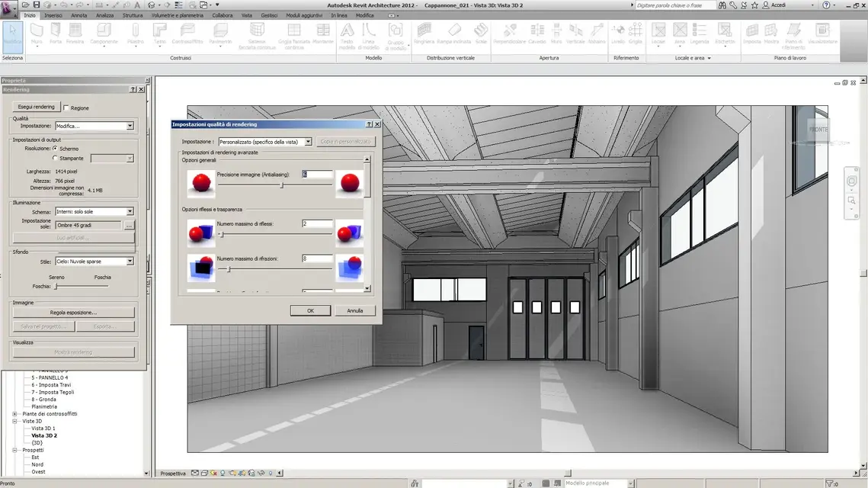Expand the Locale e area panel dropdown
This screenshot has width=868, height=488.
click(x=709, y=58)
